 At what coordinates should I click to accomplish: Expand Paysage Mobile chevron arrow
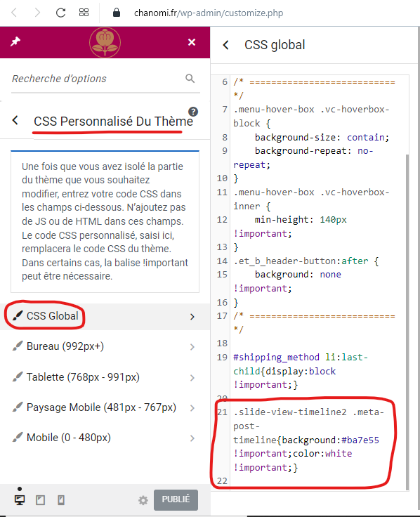192,408
